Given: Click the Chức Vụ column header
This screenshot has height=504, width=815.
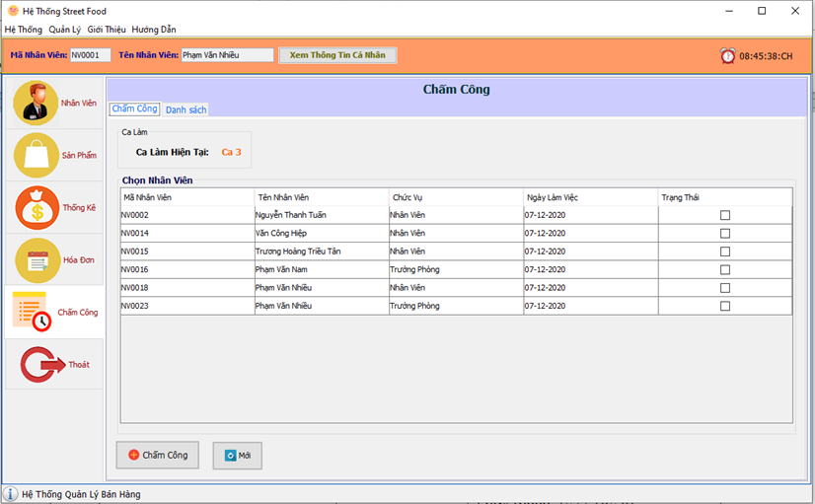Looking at the screenshot, I should pyautogui.click(x=457, y=197).
